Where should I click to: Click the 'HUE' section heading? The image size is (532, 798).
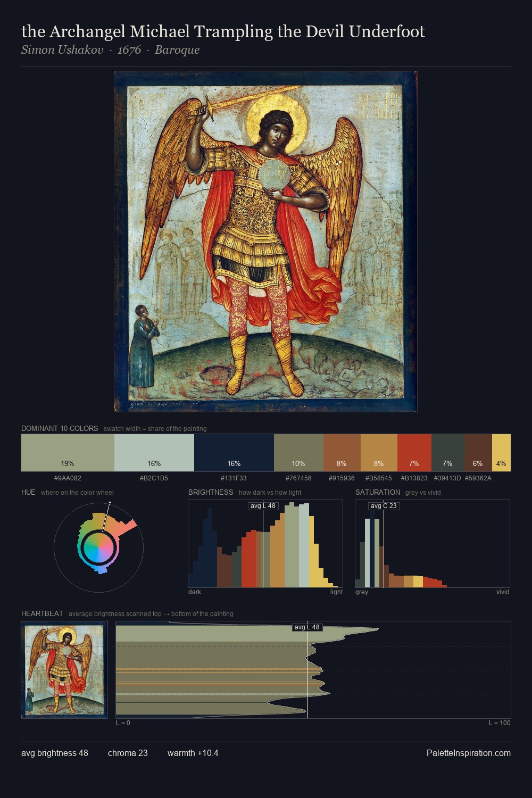click(x=28, y=492)
